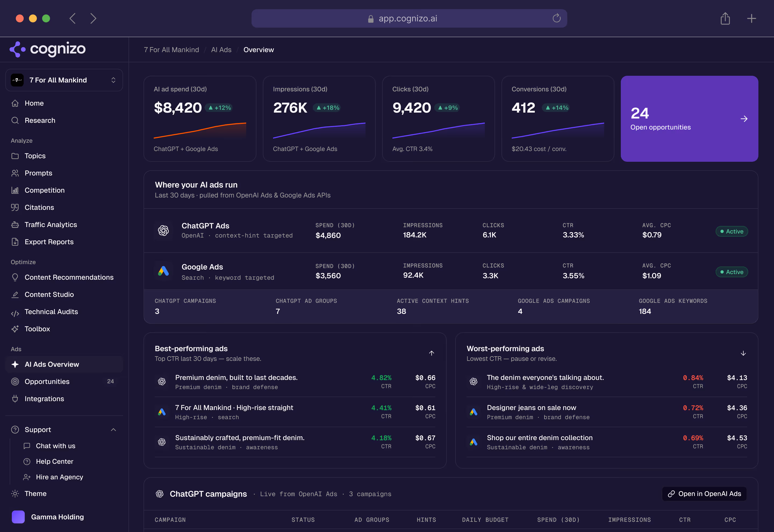Image resolution: width=774 pixels, height=532 pixels.
Task: Sort by the SPEND (30D) column header
Action: (x=558, y=520)
